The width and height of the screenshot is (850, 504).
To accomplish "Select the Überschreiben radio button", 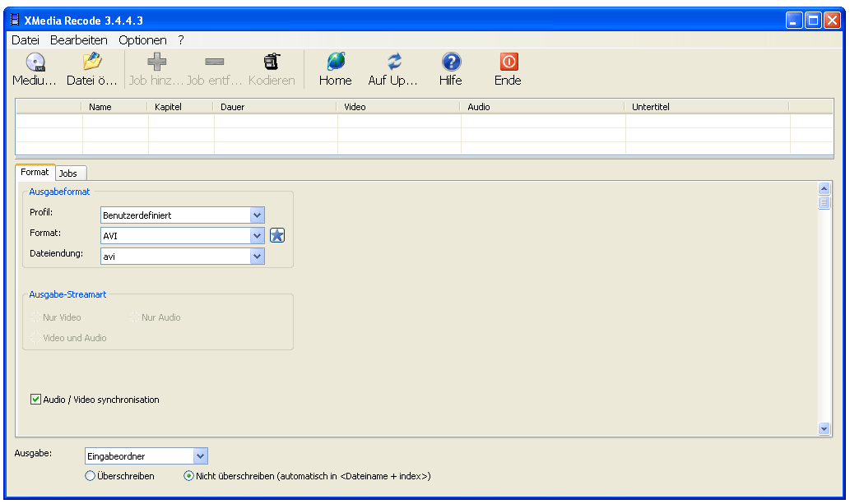I will pyautogui.click(x=90, y=476).
